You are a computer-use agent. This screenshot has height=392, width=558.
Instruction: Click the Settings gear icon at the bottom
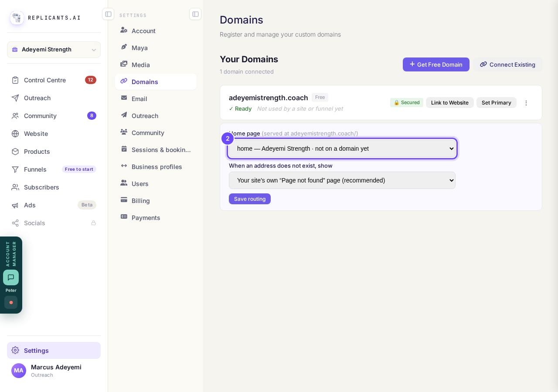coord(15,350)
